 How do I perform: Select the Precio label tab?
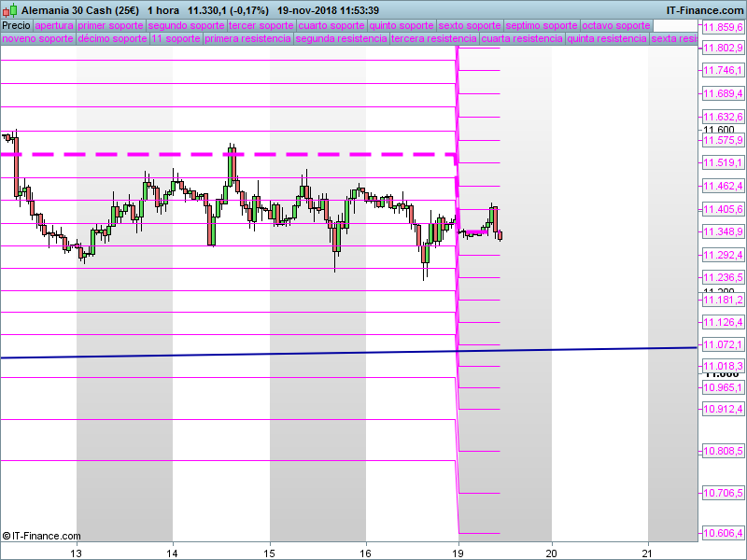tap(17, 25)
